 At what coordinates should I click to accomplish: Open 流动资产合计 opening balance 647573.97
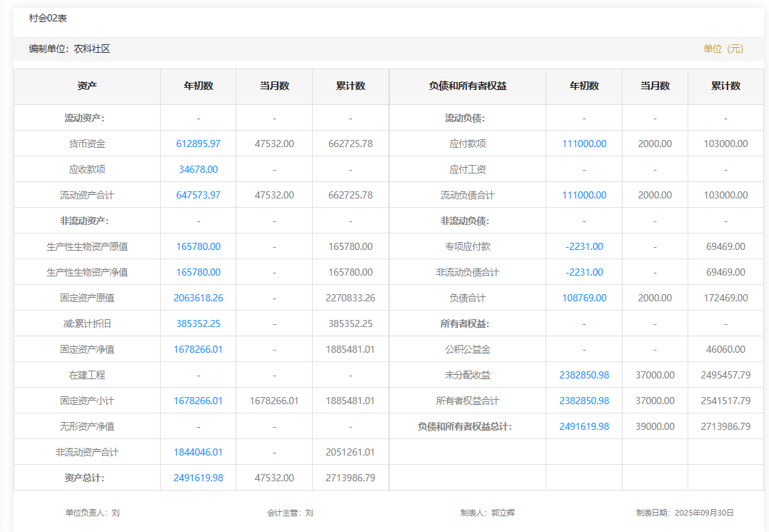[198, 195]
